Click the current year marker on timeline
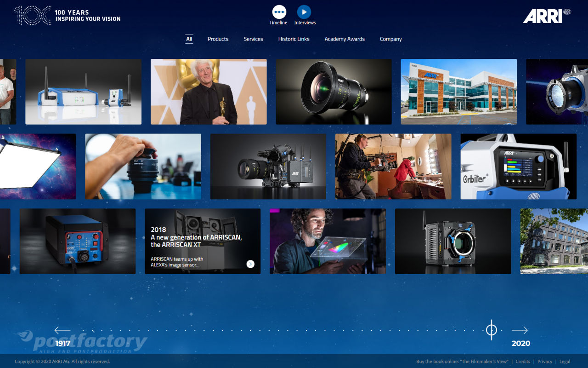The height and width of the screenshot is (368, 588). tap(492, 330)
